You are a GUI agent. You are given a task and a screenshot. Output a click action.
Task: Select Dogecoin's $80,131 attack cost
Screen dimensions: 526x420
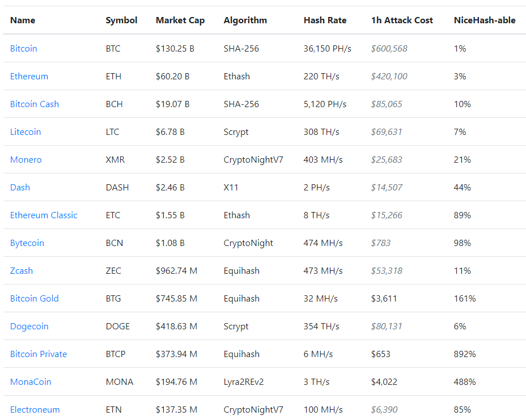pos(387,326)
